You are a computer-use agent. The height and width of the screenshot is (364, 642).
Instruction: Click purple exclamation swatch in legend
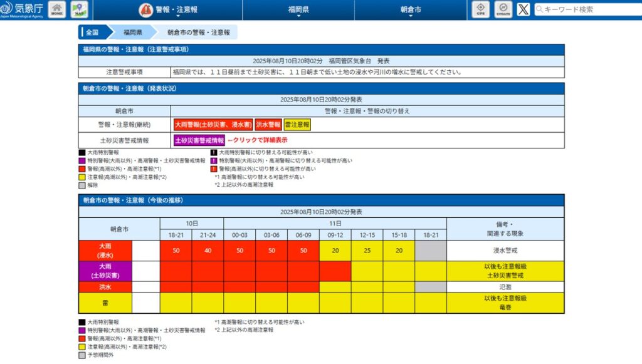[x=214, y=161]
